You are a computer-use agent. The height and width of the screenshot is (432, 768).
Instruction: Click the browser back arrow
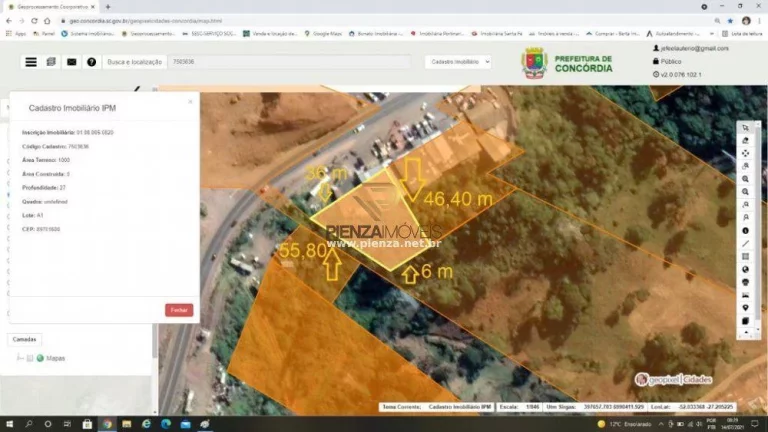(8, 21)
